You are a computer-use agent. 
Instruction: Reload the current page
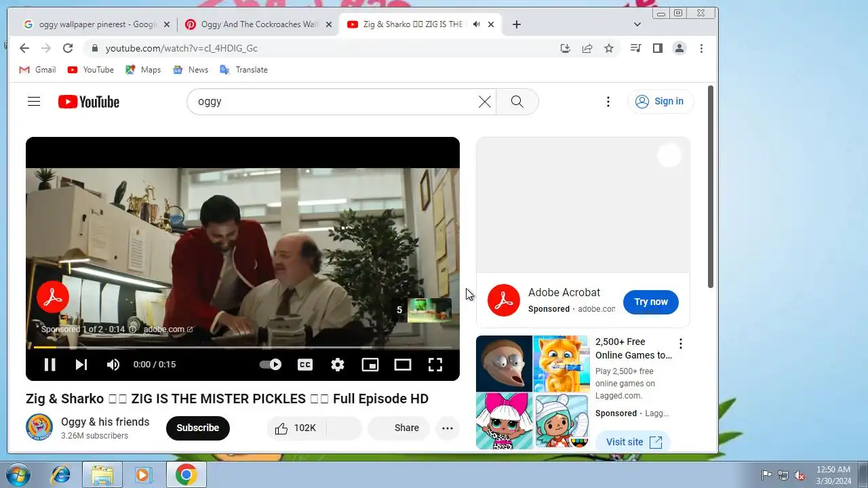68,48
